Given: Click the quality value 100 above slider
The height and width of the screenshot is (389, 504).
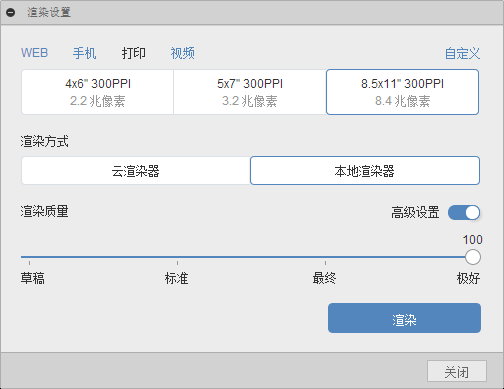Looking at the screenshot, I should (x=472, y=240).
